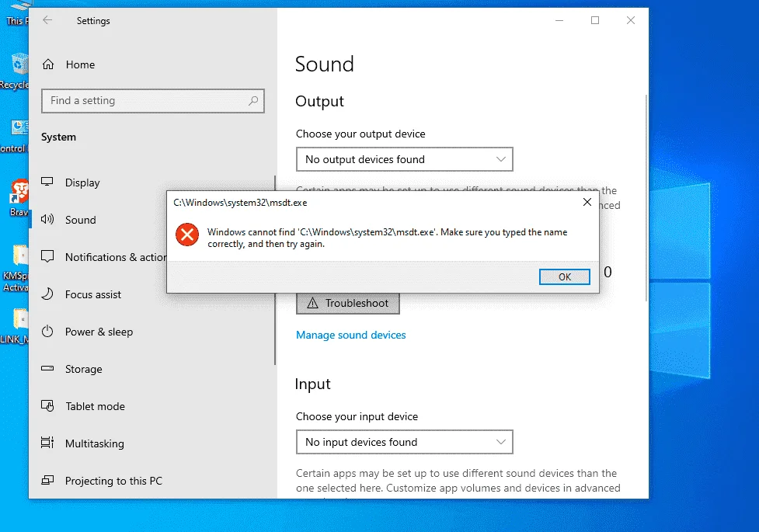759x532 pixels.
Task: Click the Troubleshoot button
Action: click(348, 304)
